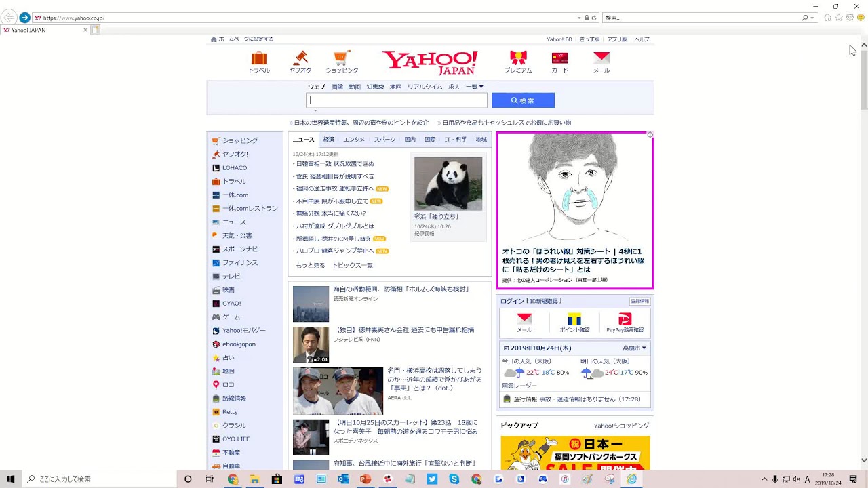Open File Explorer from the taskbar
The image size is (868, 488).
pos(255,479)
